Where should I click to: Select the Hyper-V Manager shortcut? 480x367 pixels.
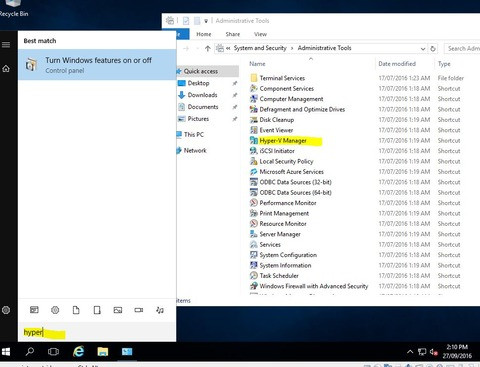pyautogui.click(x=283, y=140)
